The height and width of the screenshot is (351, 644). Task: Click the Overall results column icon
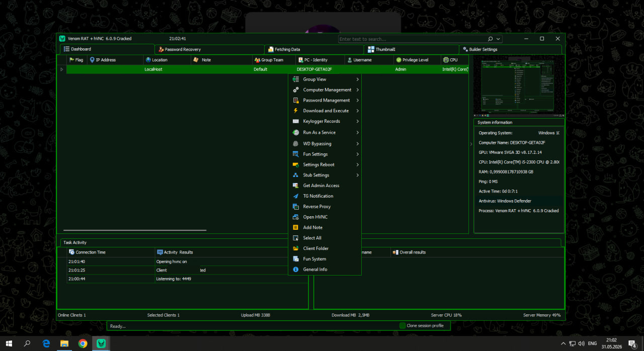tap(395, 252)
